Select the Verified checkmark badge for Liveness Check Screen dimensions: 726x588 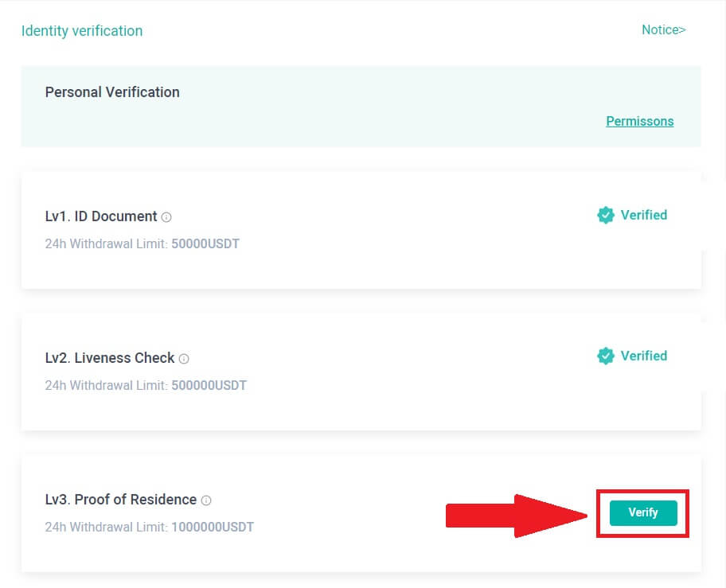[x=605, y=356]
